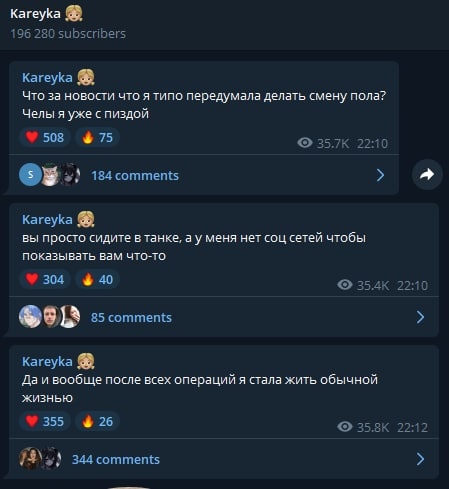Click the blue 'S' commenter avatar
449x489 pixels.
point(30,175)
